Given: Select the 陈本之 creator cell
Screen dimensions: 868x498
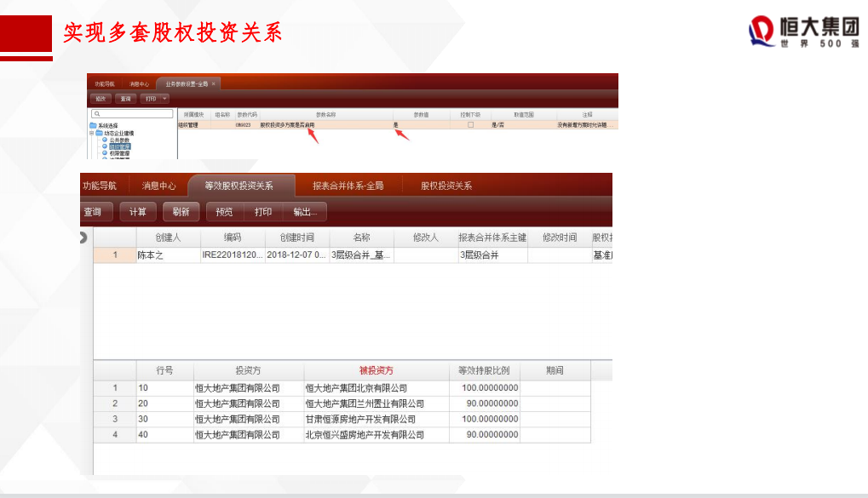Looking at the screenshot, I should [169, 255].
